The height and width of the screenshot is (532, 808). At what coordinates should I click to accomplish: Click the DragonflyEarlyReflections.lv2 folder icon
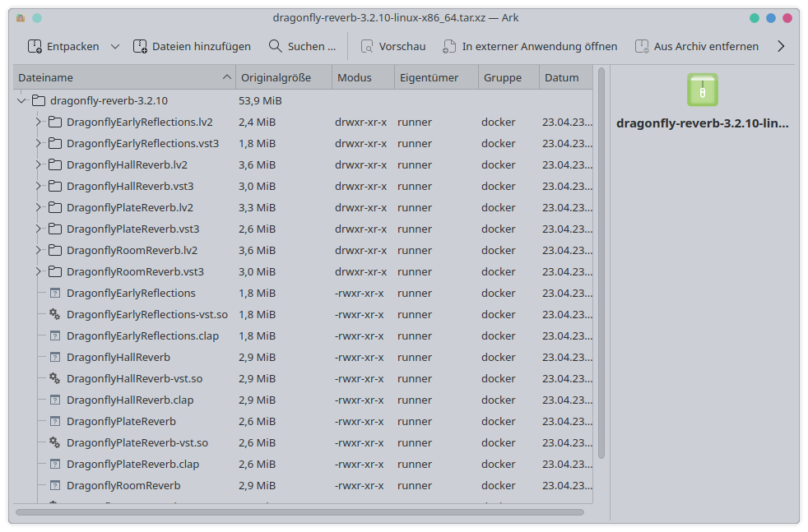pos(55,122)
